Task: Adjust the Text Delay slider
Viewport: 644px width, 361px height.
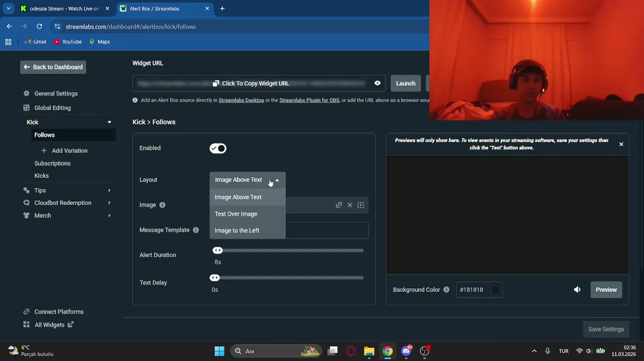Action: click(215, 278)
